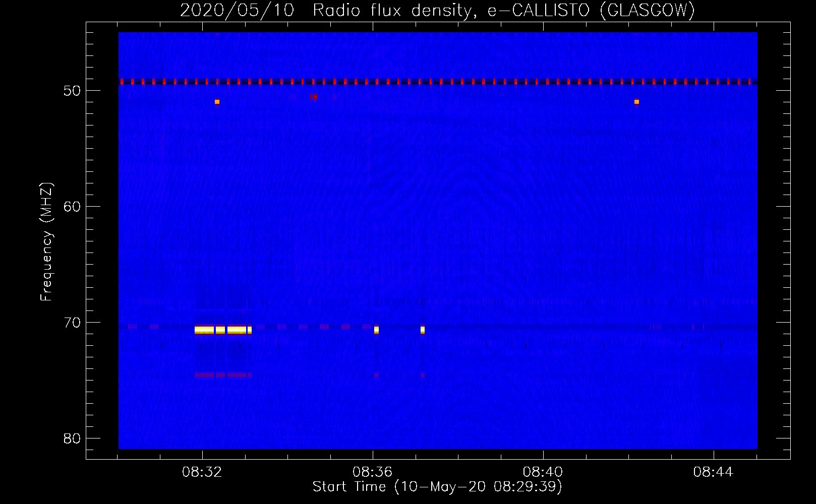
Task: Click the 80 frequency tick label
Action: pyautogui.click(x=72, y=438)
